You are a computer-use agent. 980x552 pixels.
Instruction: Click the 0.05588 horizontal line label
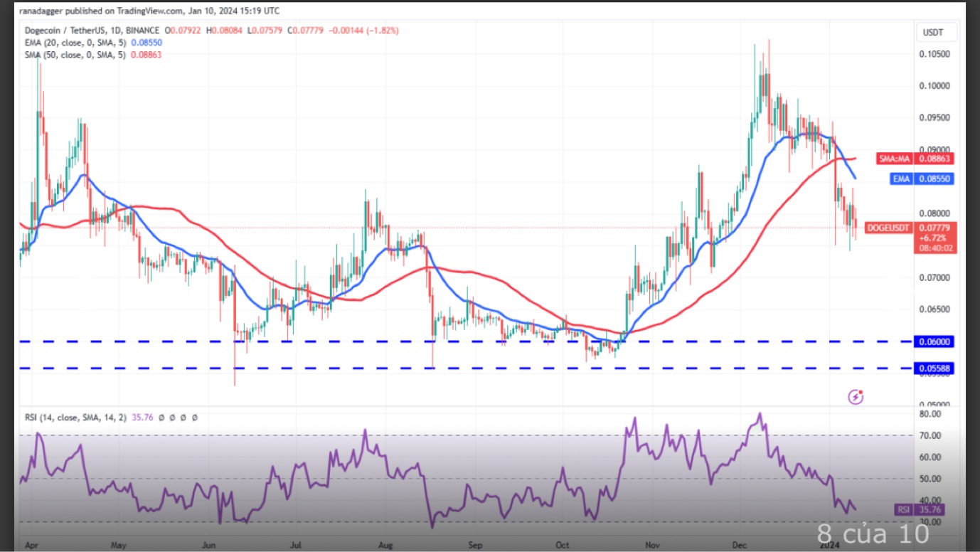(x=936, y=368)
